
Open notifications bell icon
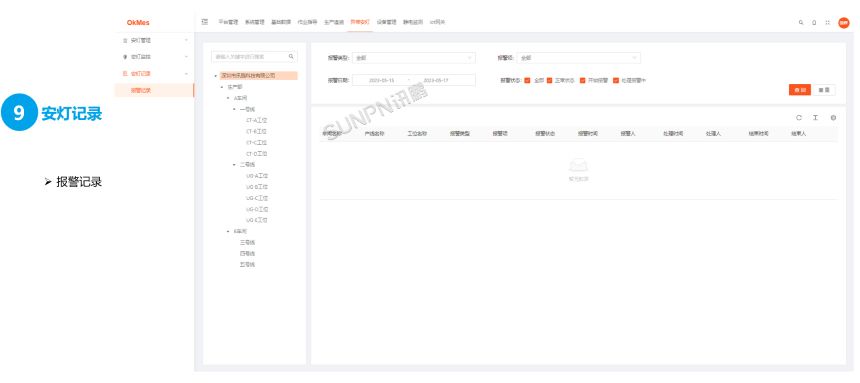pyautogui.click(x=814, y=22)
